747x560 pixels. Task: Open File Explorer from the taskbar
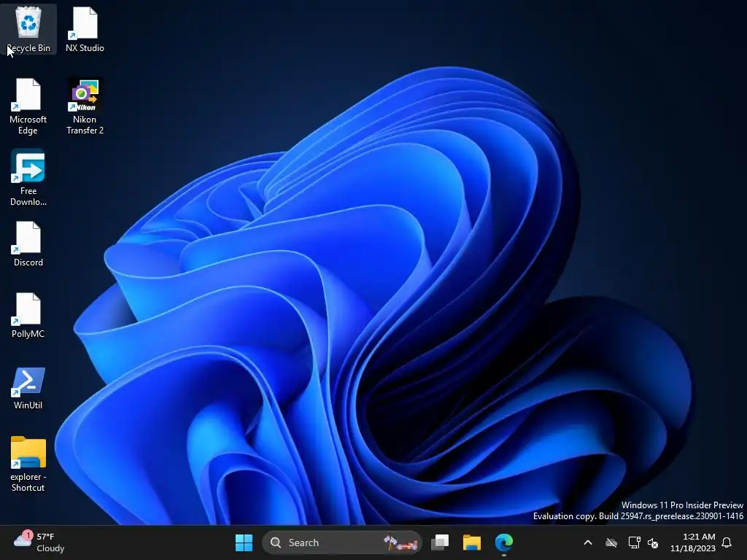pos(472,542)
